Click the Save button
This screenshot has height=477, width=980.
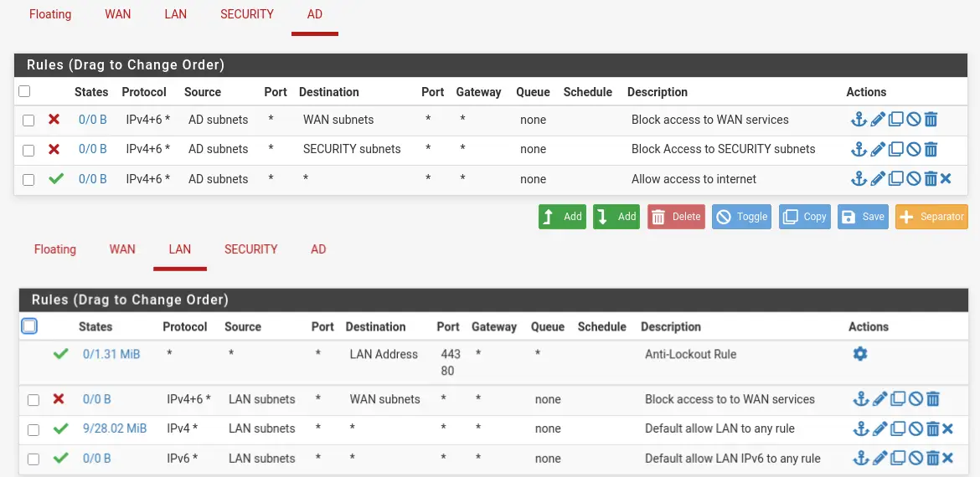(863, 217)
